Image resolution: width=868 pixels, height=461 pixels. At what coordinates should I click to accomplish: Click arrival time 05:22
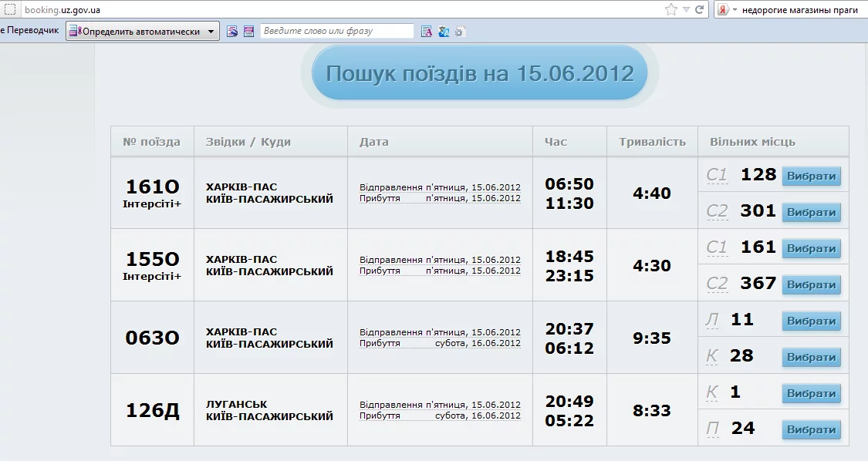click(569, 421)
